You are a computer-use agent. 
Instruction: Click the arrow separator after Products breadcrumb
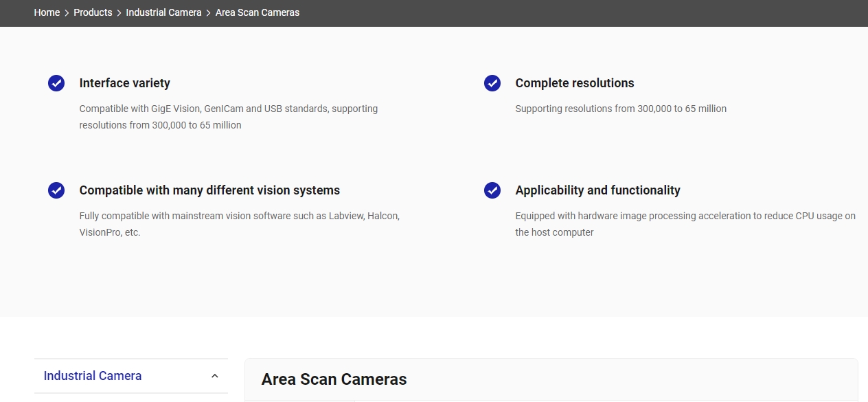119,13
